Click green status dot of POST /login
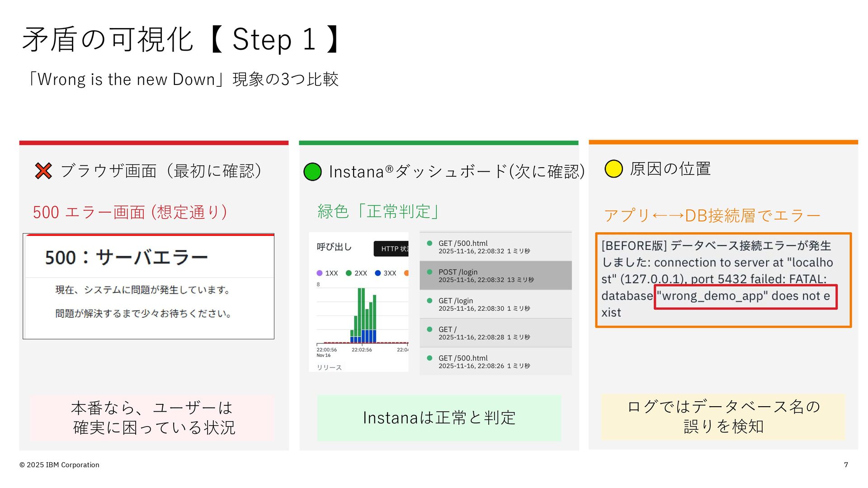Screen dimensions: 868x488 coord(429,272)
